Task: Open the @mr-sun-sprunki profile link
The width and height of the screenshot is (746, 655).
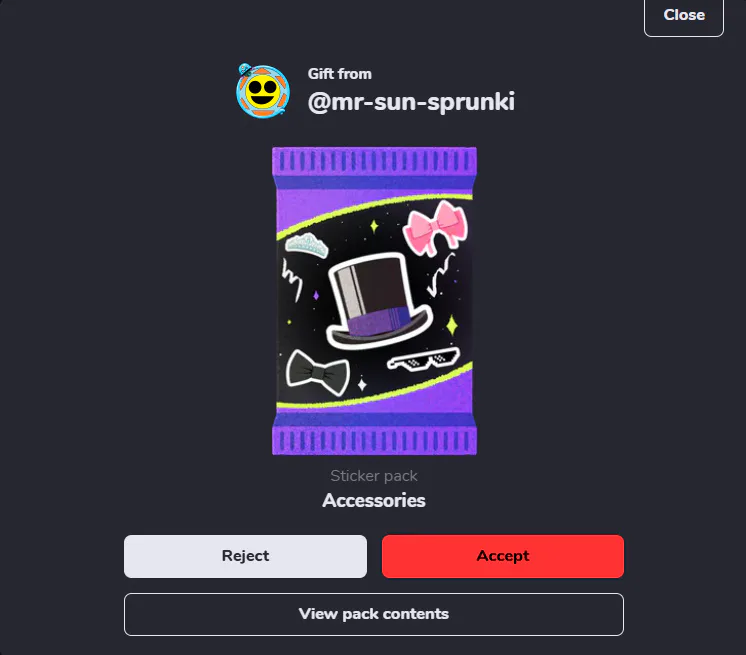Action: pos(411,102)
